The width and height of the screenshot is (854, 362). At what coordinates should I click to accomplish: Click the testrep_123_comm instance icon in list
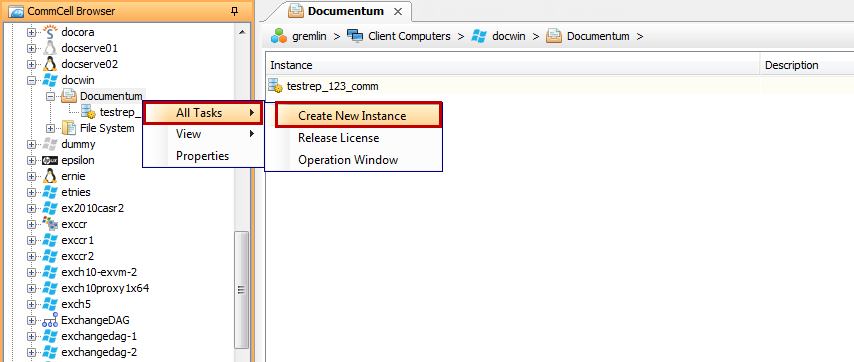tap(276, 86)
